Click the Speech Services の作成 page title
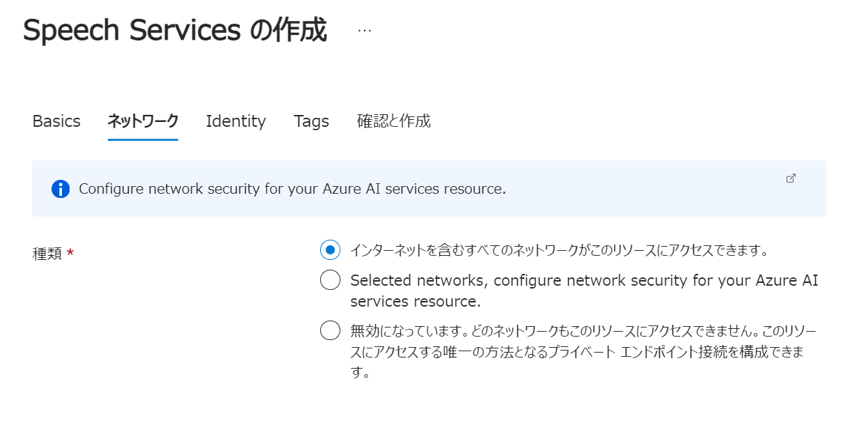 (x=175, y=31)
